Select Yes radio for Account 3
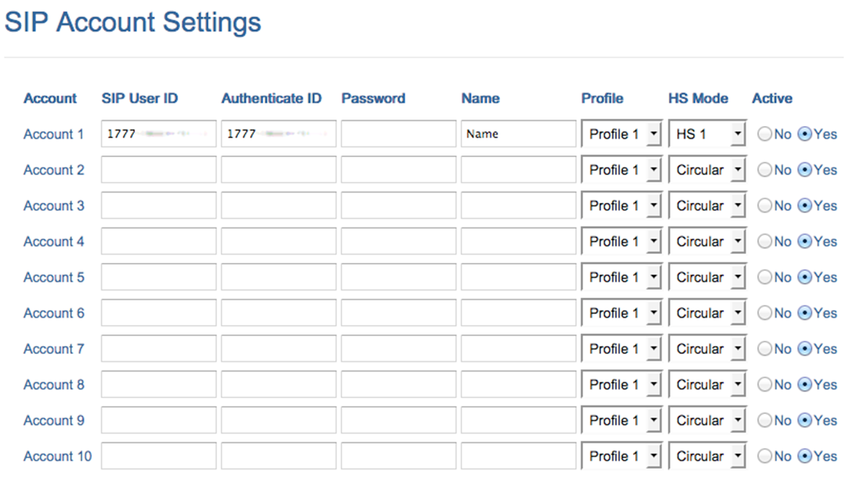Image resolution: width=868 pixels, height=480 pixels. 804,206
